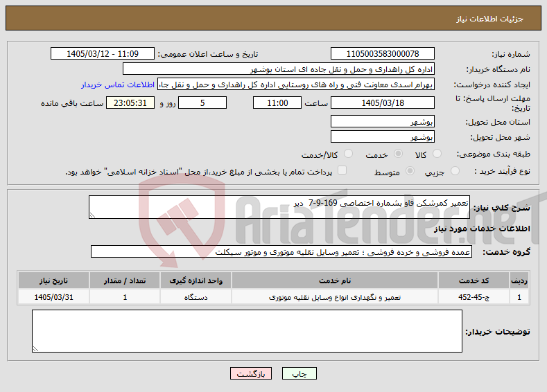Click the توضیحات خریدار empty textarea
The image size is (547, 392).
pos(247,331)
